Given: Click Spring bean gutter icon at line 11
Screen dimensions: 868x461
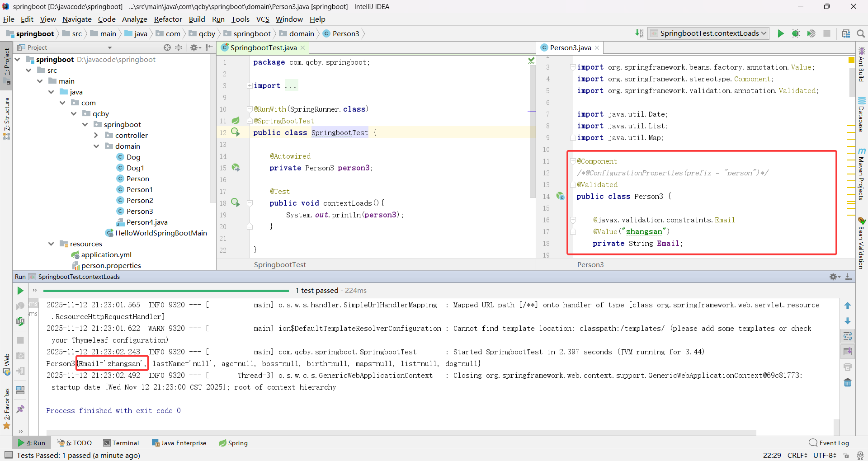Looking at the screenshot, I should point(236,121).
